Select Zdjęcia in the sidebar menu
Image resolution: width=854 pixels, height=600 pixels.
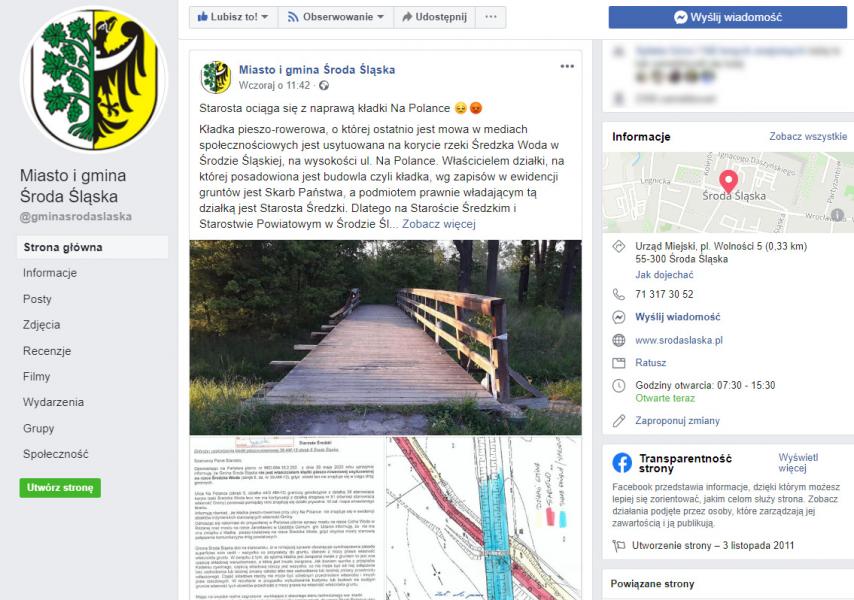(x=41, y=325)
